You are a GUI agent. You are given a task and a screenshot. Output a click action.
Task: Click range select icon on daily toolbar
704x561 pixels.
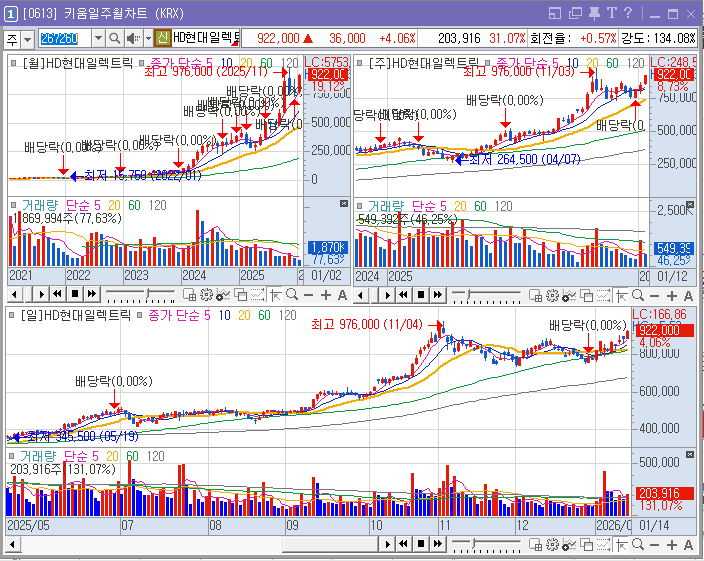pyautogui.click(x=603, y=544)
